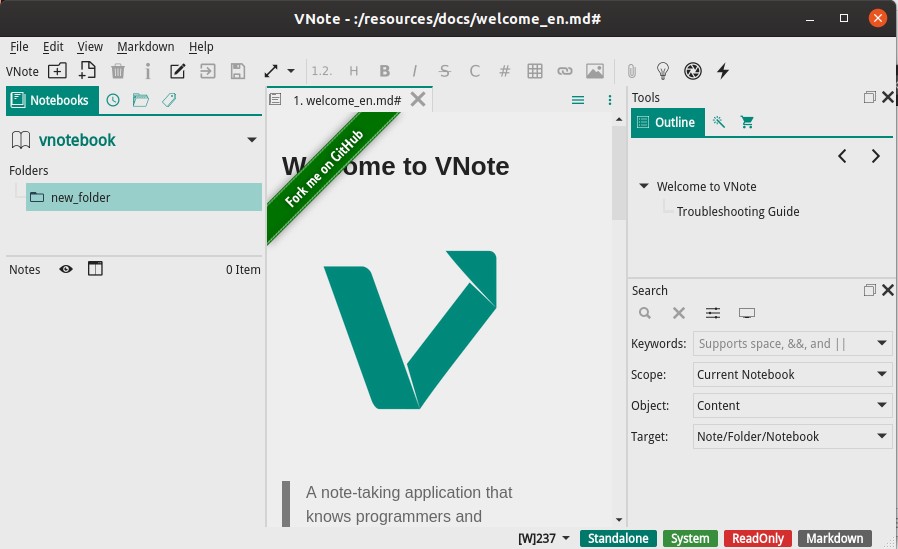Viewport: 898px width, 549px height.
Task: Switch to the Notebooks tab
Action: 53,100
